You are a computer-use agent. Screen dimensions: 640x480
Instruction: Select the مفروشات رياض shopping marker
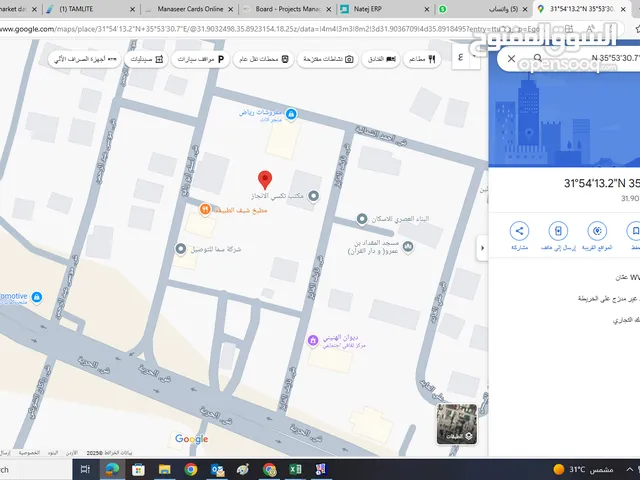pyautogui.click(x=291, y=114)
